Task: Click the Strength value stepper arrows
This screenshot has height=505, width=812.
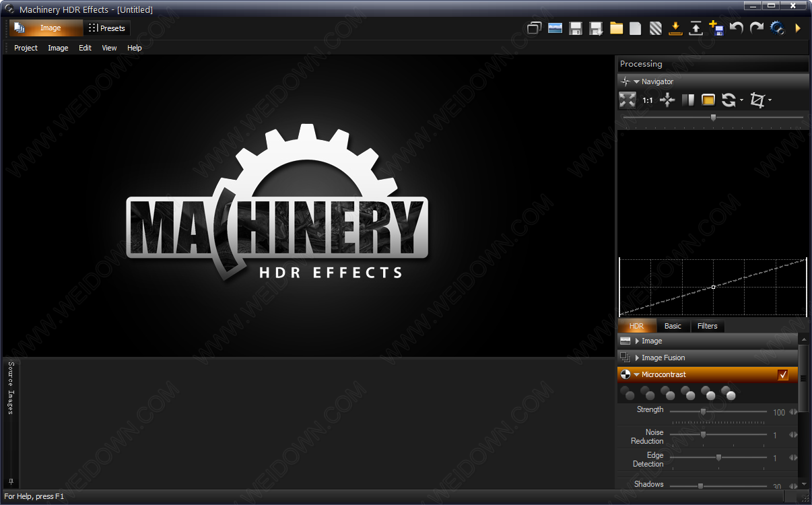Action: click(x=793, y=412)
